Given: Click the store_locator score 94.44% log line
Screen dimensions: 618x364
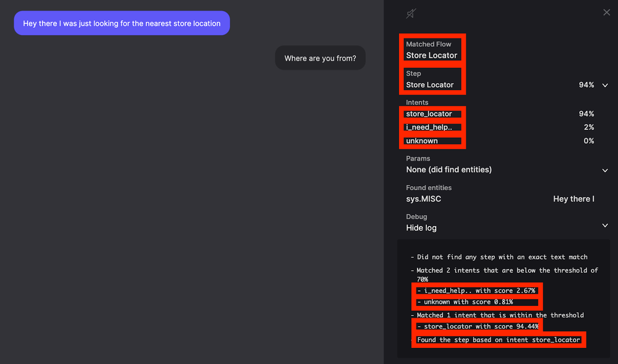Looking at the screenshot, I should click(478, 326).
